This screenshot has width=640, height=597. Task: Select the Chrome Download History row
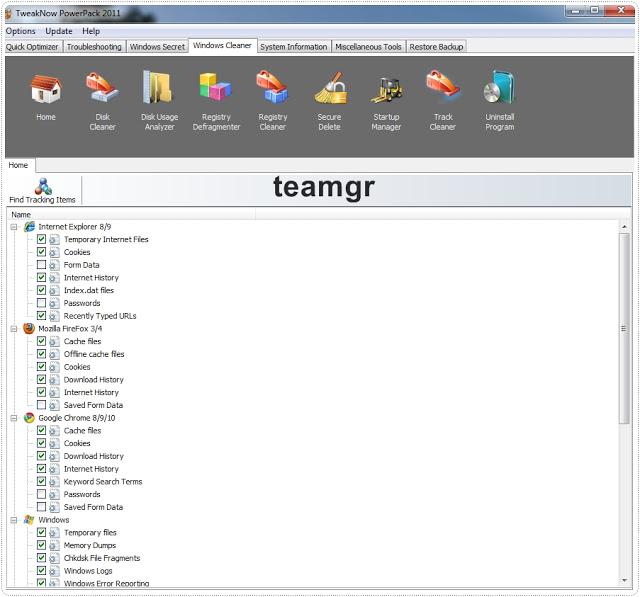[x=93, y=456]
